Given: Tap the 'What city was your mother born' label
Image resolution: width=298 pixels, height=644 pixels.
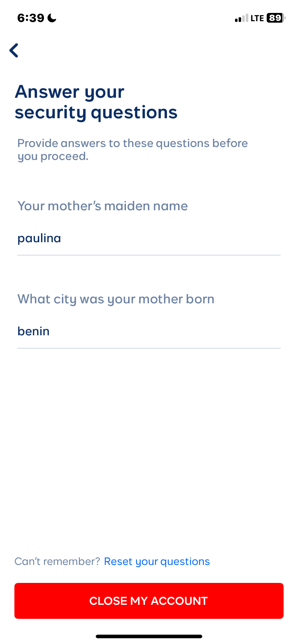Looking at the screenshot, I should 116,299.
